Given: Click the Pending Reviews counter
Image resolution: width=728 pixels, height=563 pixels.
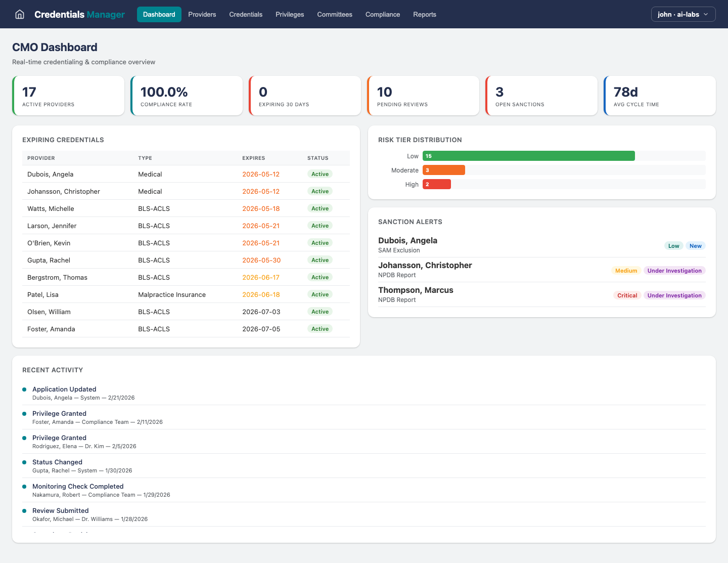Looking at the screenshot, I should point(423,96).
